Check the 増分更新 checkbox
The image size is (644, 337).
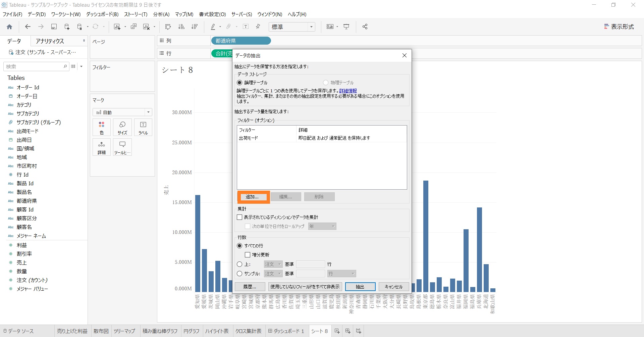(x=248, y=255)
